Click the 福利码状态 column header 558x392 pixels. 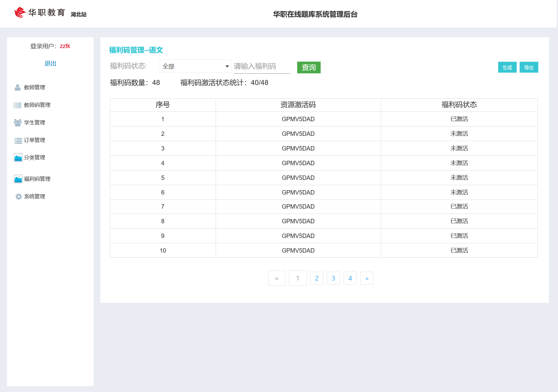tap(459, 105)
